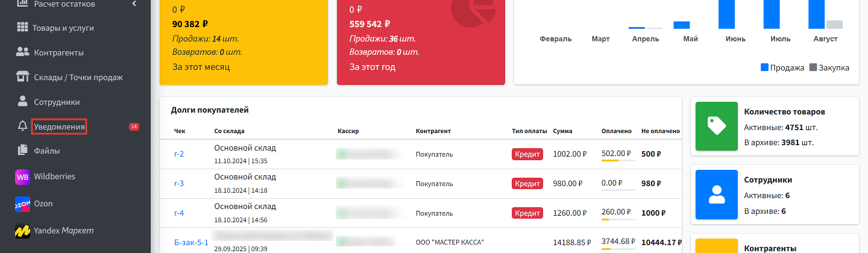Screen dimensions: 868x253
Task: Select the Yandex Market icon
Action: 22,231
